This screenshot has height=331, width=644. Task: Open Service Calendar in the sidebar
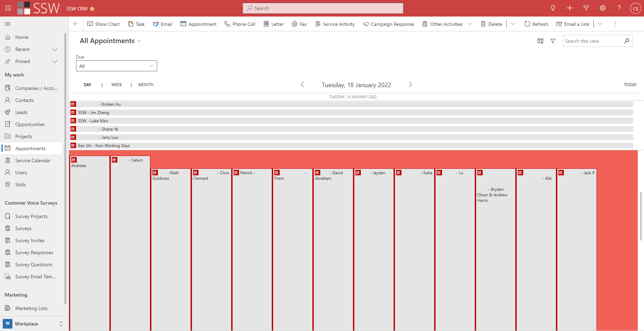point(32,161)
